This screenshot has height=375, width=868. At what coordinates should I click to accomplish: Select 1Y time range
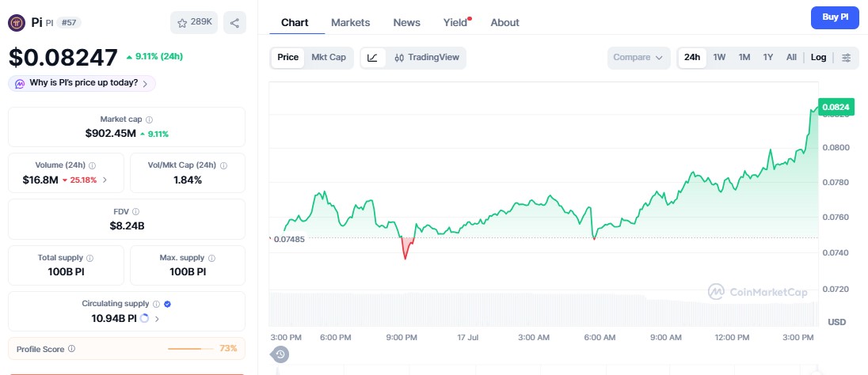(767, 58)
